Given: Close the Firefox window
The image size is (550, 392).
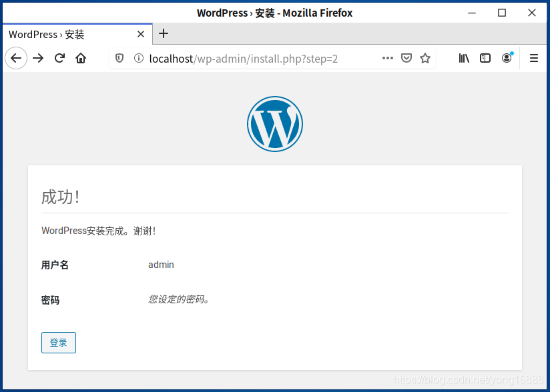Looking at the screenshot, I should (532, 13).
